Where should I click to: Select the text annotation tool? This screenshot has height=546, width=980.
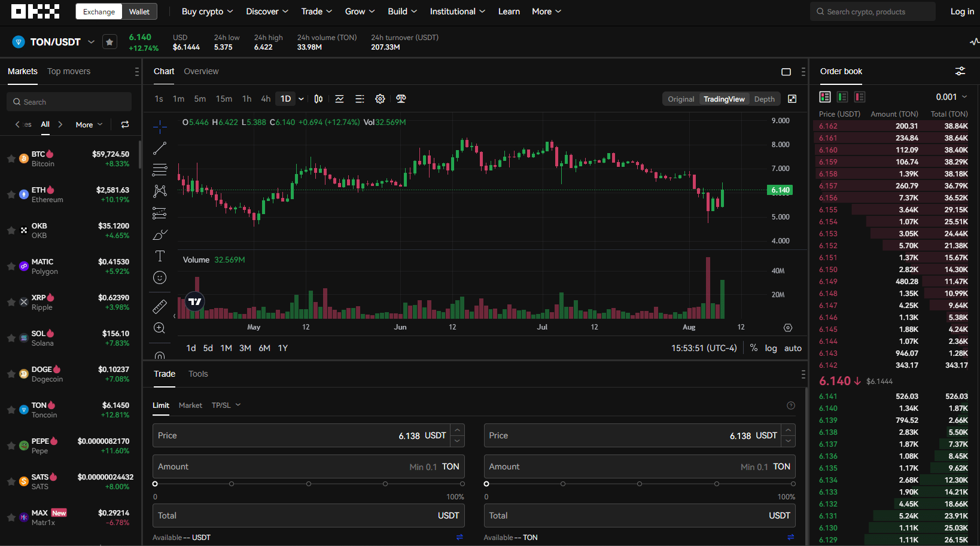tap(160, 255)
